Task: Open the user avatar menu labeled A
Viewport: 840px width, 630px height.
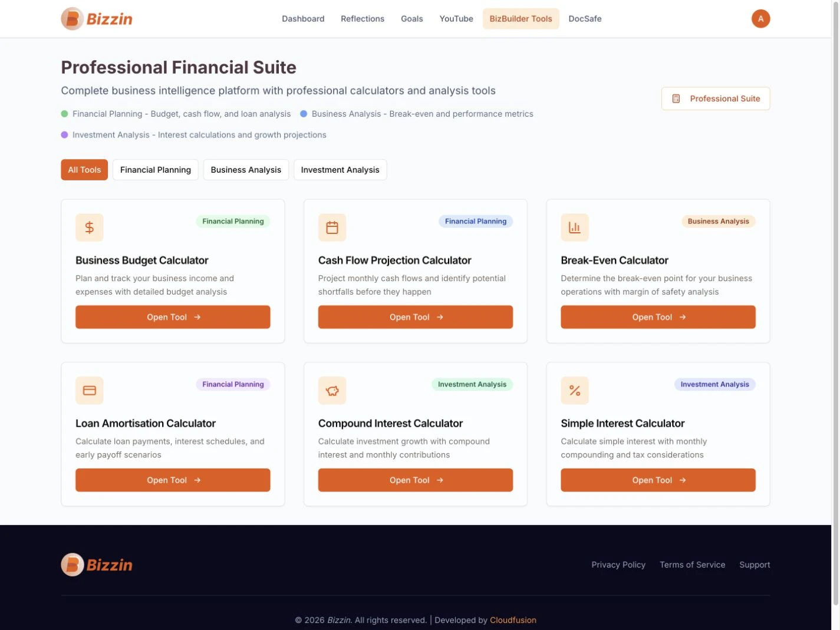Action: [x=760, y=19]
